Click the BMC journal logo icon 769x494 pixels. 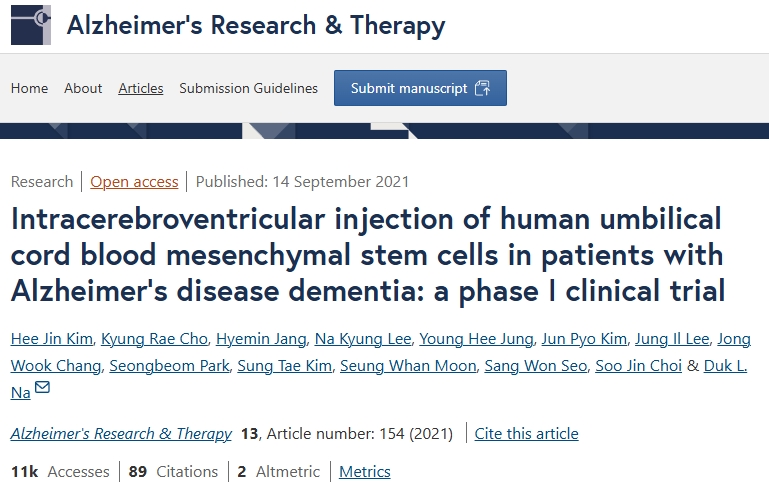(31, 24)
